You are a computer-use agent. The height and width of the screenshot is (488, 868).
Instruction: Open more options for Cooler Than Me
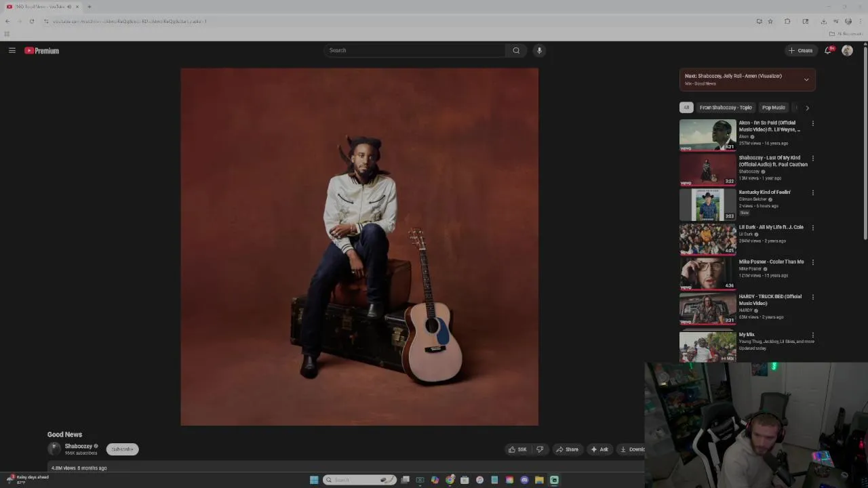pos(812,262)
